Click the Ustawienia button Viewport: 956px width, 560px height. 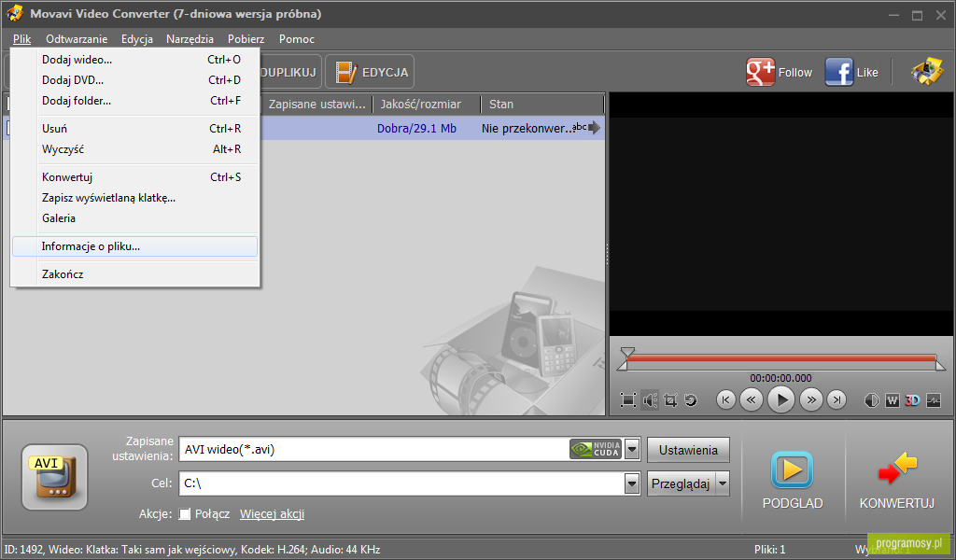(x=688, y=450)
